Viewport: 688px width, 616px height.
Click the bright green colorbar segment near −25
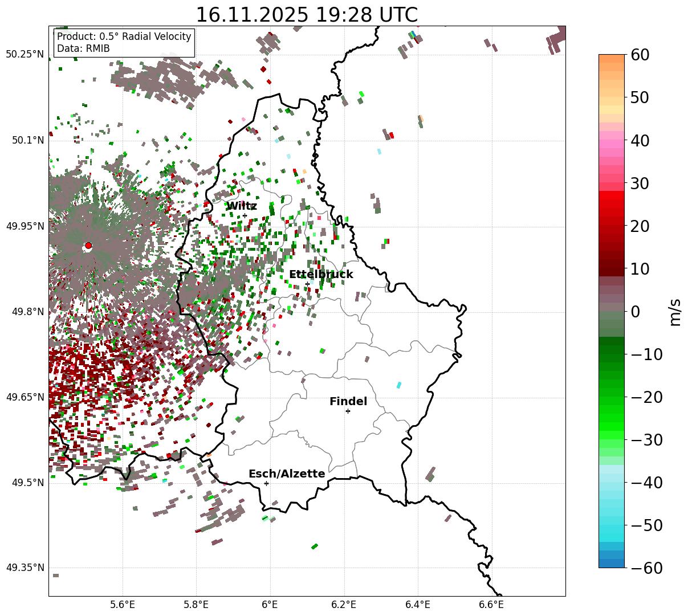tap(612, 418)
